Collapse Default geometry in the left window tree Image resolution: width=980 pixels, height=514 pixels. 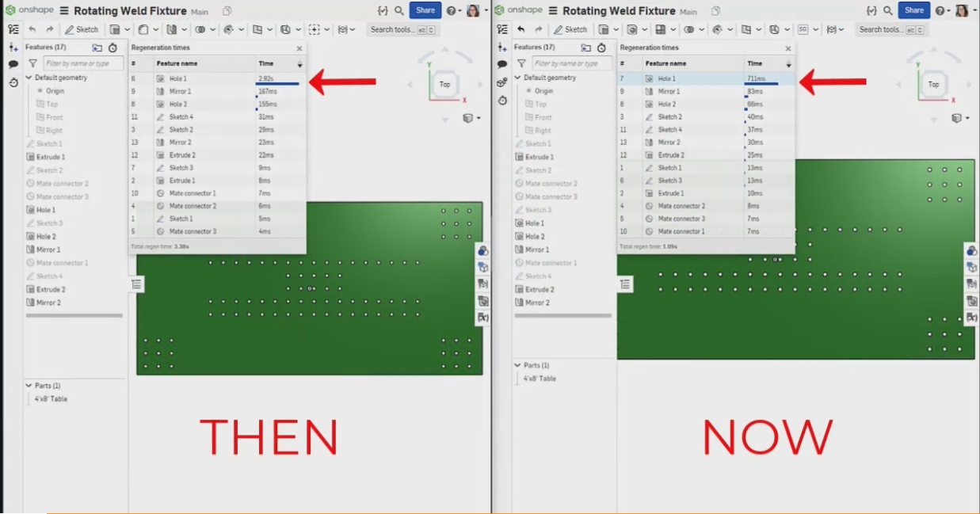click(x=29, y=78)
